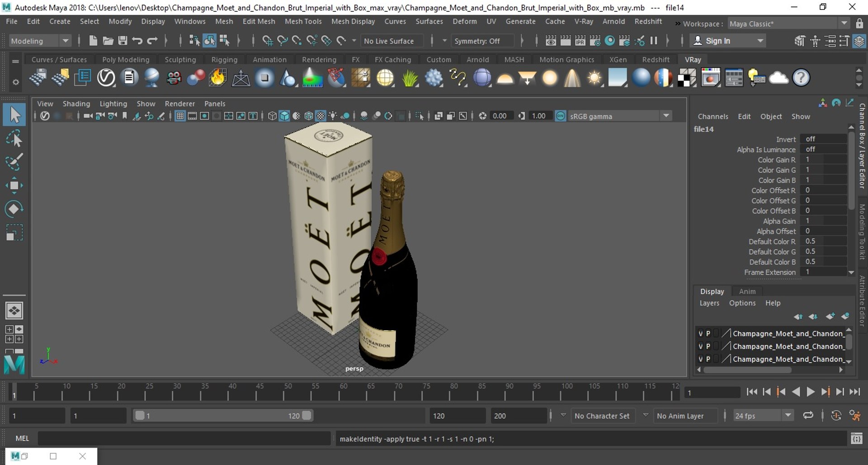
Task: Click the playback range slider bar
Action: (223, 415)
